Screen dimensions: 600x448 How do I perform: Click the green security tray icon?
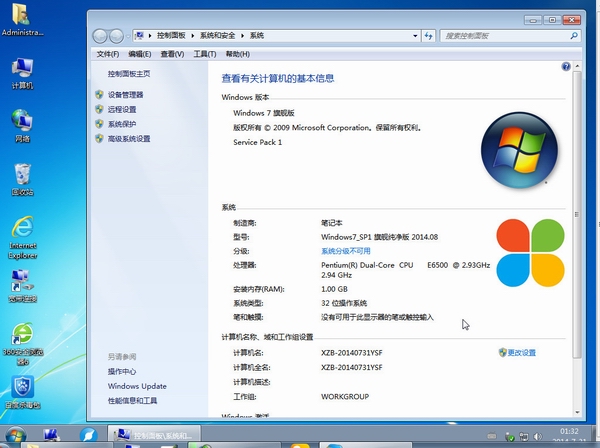pyautogui.click(x=510, y=436)
